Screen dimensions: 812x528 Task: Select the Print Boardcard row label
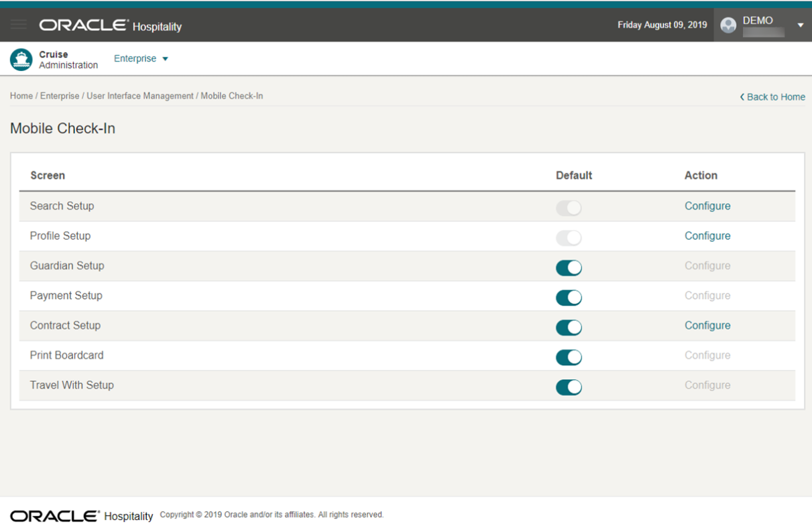66,355
